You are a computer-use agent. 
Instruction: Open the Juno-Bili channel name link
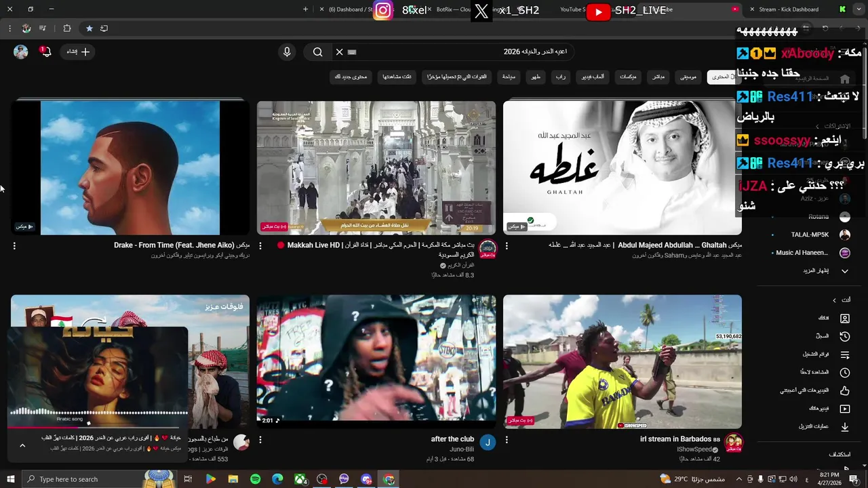click(461, 449)
